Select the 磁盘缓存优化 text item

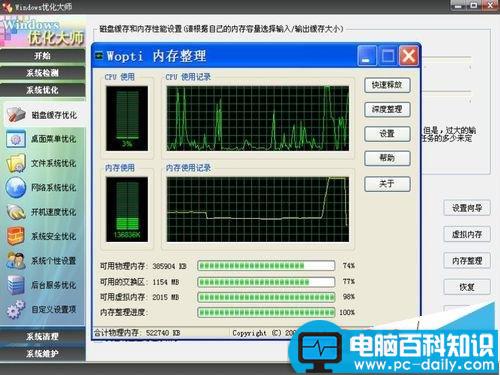[x=54, y=115]
